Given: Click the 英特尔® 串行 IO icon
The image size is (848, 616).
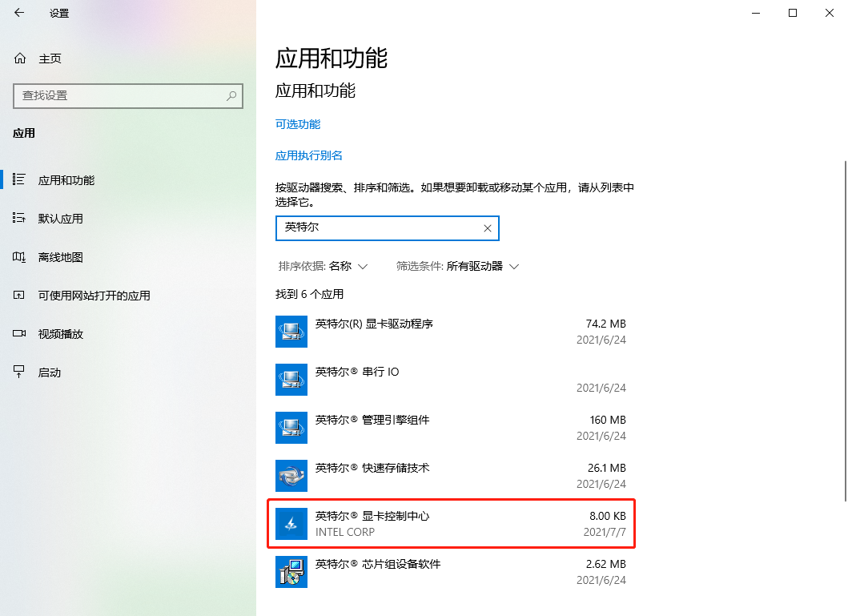Looking at the screenshot, I should [x=291, y=380].
